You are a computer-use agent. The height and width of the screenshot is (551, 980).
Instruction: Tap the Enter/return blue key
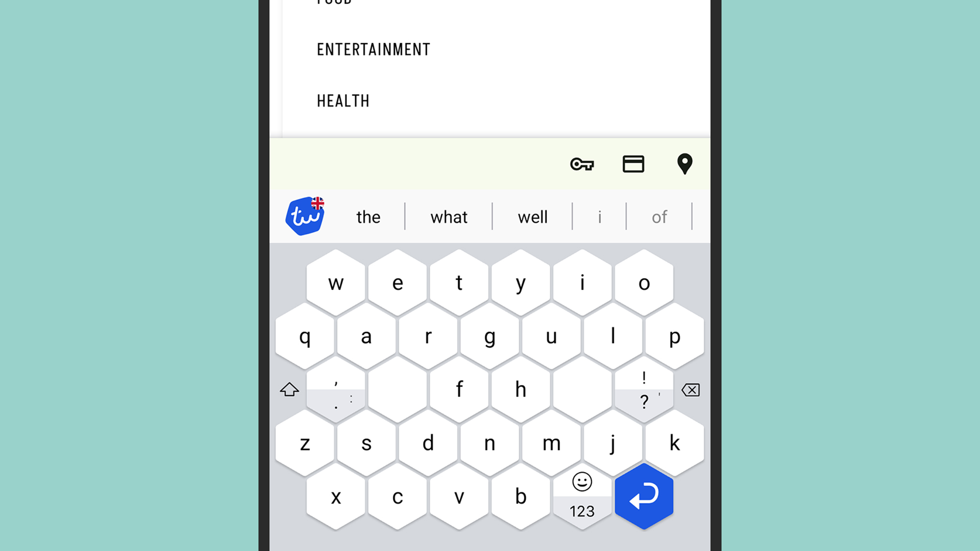pyautogui.click(x=642, y=497)
